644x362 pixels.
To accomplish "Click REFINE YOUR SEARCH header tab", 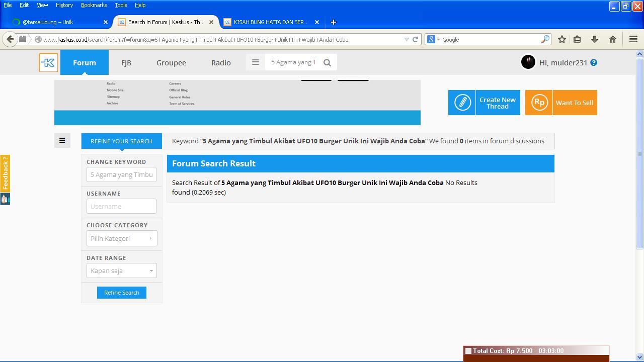I will pos(121,141).
